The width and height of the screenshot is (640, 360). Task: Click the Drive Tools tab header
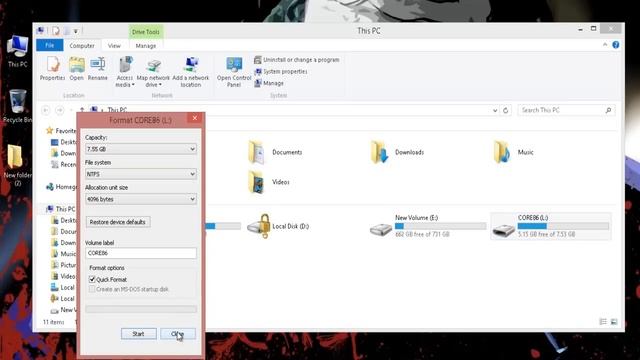[146, 32]
